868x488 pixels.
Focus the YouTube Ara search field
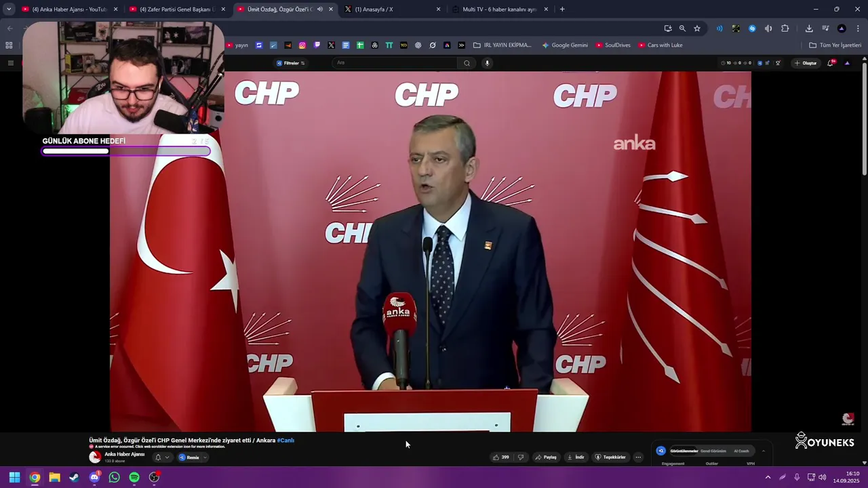pyautogui.click(x=395, y=63)
